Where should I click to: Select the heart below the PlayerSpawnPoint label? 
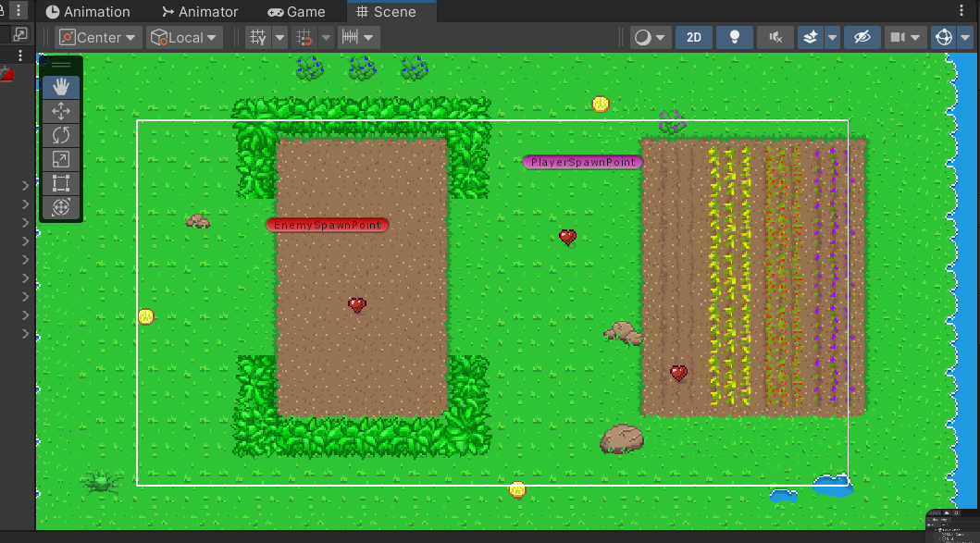coord(567,237)
